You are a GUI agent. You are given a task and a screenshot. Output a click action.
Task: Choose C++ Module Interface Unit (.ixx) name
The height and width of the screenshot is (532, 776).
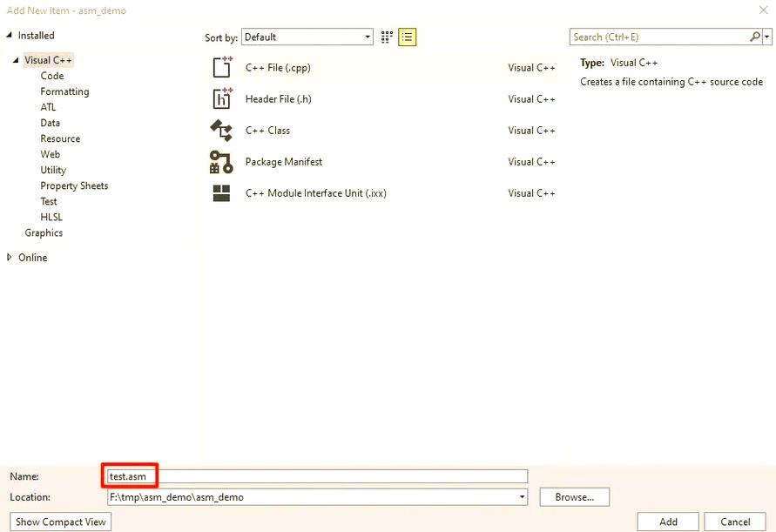pyautogui.click(x=316, y=193)
